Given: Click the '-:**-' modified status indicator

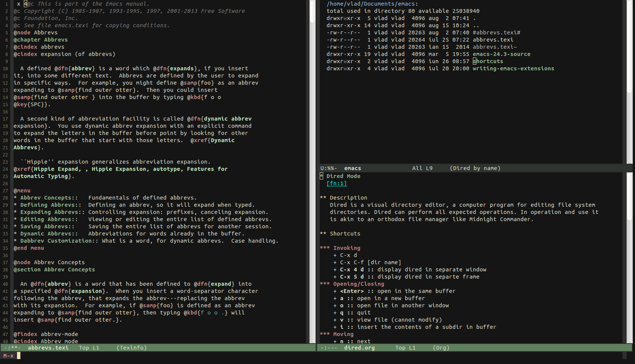Looking at the screenshot, I should (x=12, y=348).
